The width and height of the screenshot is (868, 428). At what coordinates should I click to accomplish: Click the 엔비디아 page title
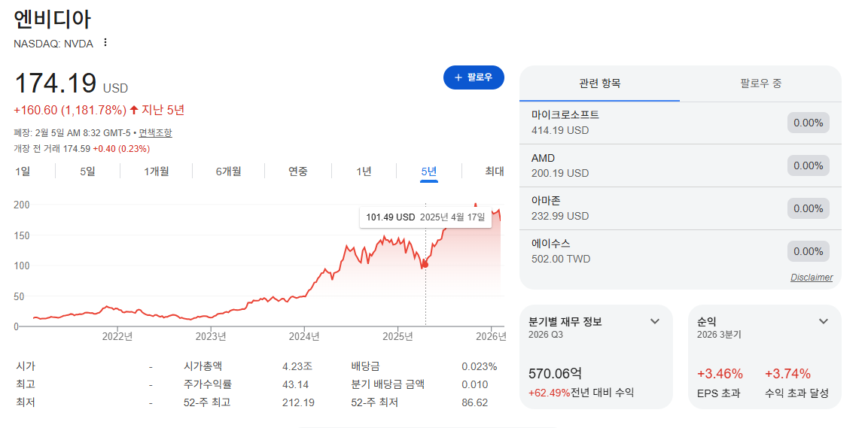point(52,20)
